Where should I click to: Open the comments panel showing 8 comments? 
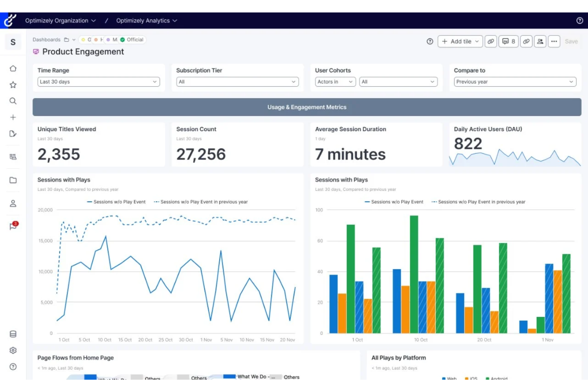pos(509,41)
